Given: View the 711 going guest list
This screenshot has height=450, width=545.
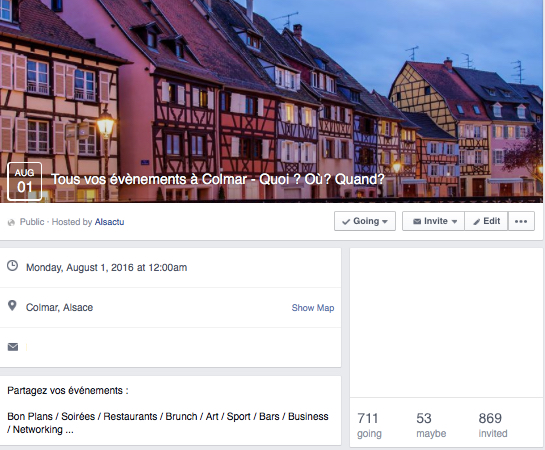Looking at the screenshot, I should click(369, 425).
